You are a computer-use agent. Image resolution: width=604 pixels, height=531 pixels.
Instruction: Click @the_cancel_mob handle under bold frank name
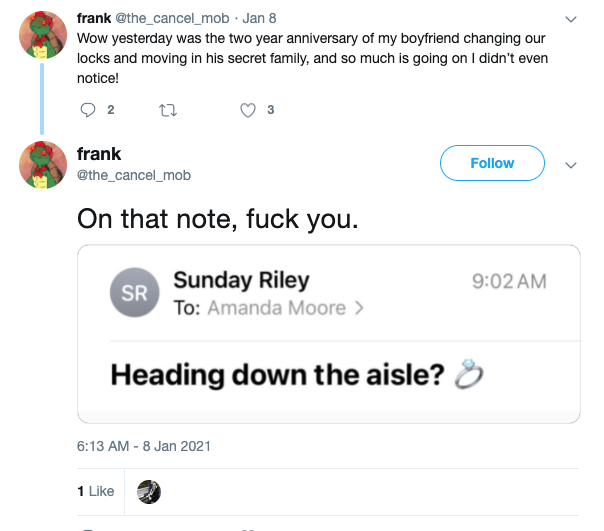click(134, 175)
